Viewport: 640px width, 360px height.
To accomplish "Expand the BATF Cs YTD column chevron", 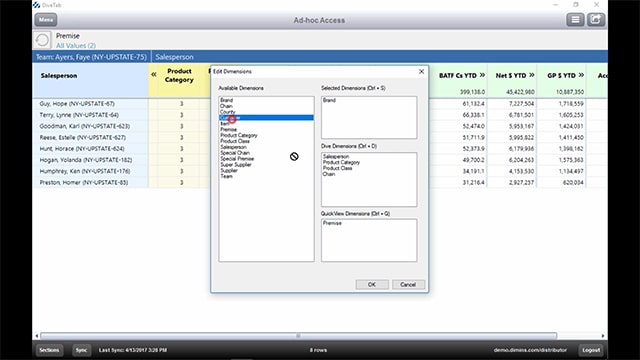I will pos(482,75).
